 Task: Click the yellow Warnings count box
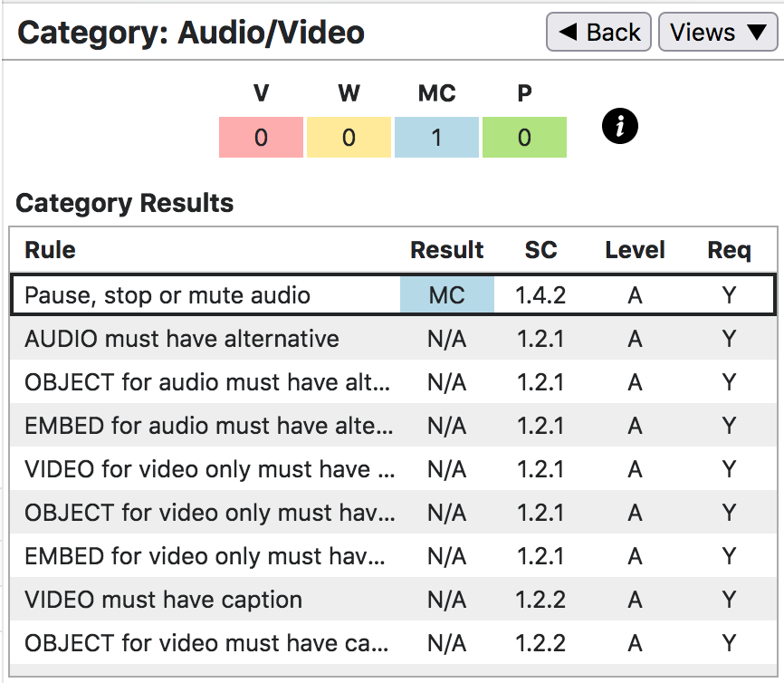(x=349, y=138)
